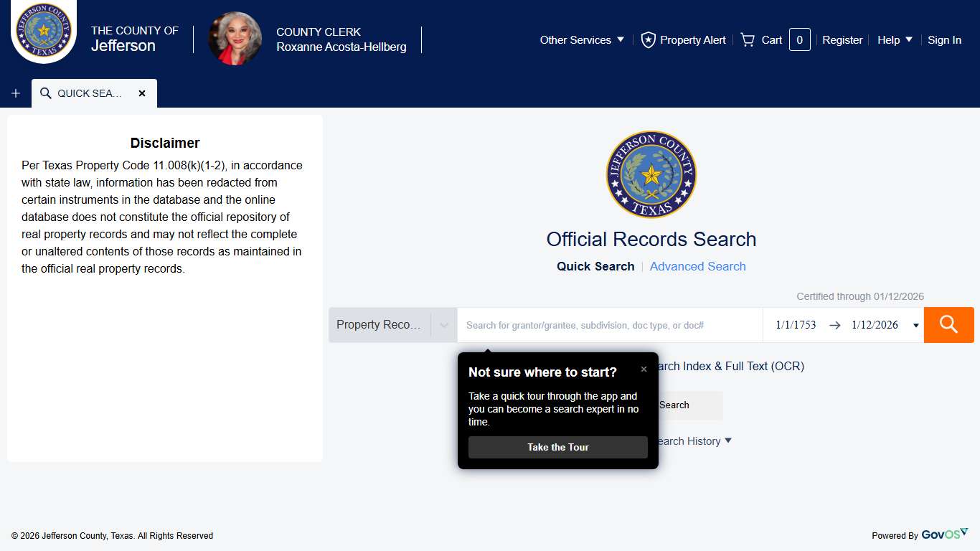The width and height of the screenshot is (980, 551).
Task: Click the large Jefferson County Texas seal
Action: pyautogui.click(x=651, y=174)
